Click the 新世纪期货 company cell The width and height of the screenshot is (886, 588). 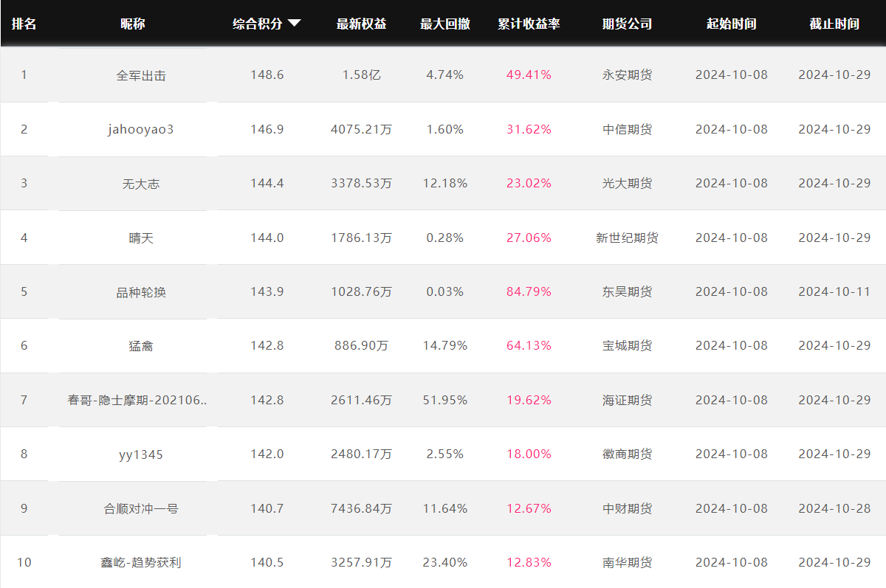[x=628, y=238]
